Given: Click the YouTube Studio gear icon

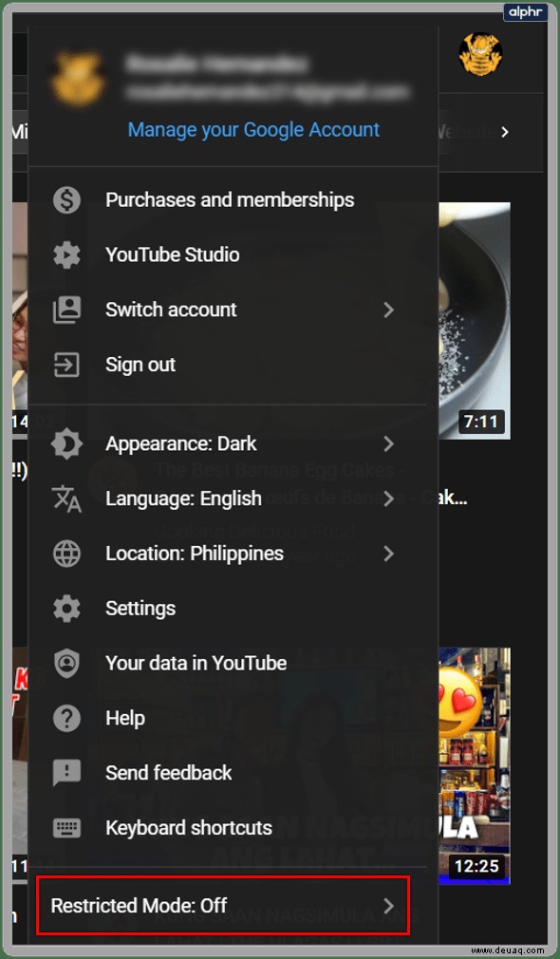Looking at the screenshot, I should 66,255.
